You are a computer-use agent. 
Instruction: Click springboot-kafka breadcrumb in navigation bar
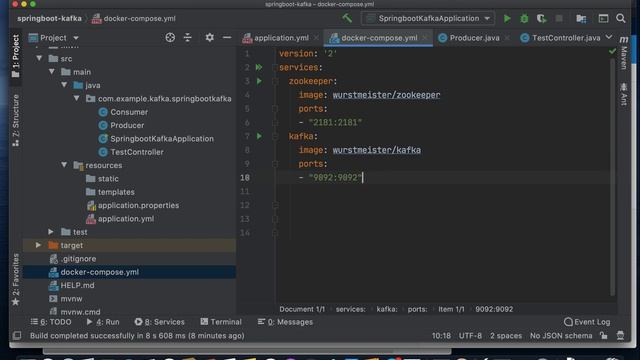pyautogui.click(x=49, y=18)
